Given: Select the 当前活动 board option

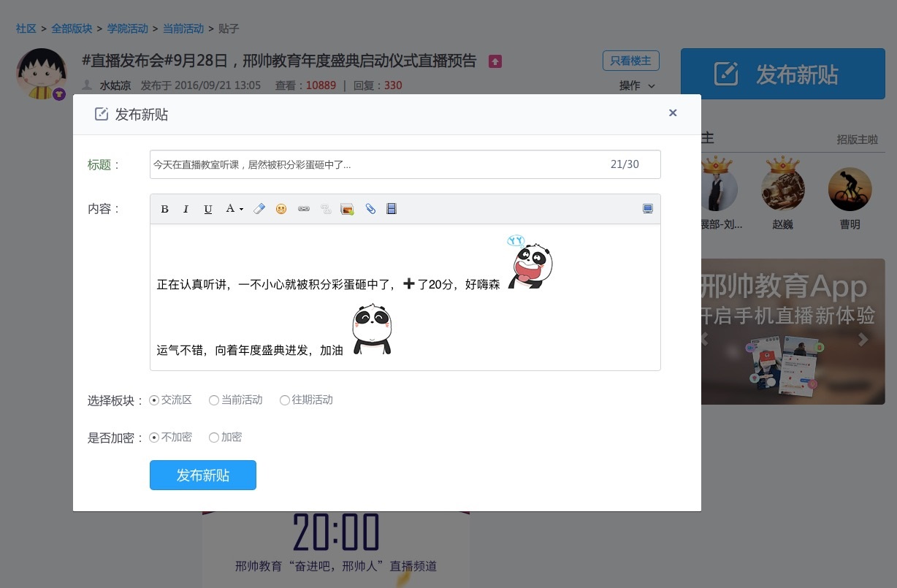Looking at the screenshot, I should coord(214,400).
